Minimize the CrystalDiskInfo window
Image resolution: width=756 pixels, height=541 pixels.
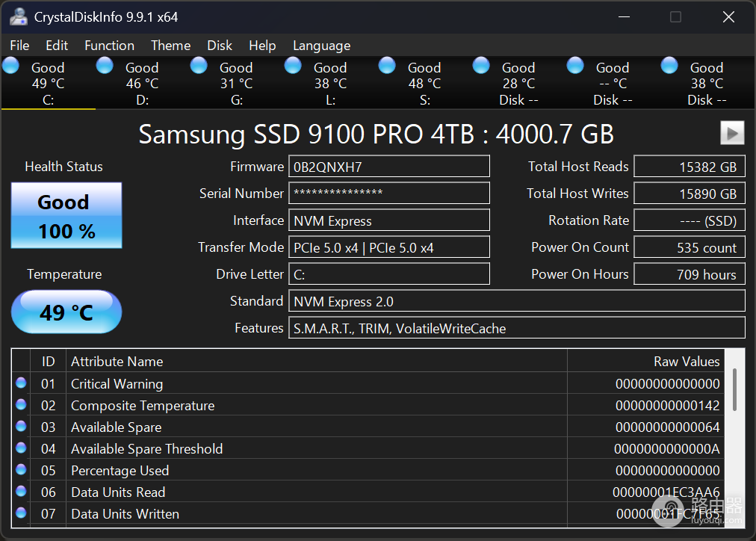(x=625, y=17)
